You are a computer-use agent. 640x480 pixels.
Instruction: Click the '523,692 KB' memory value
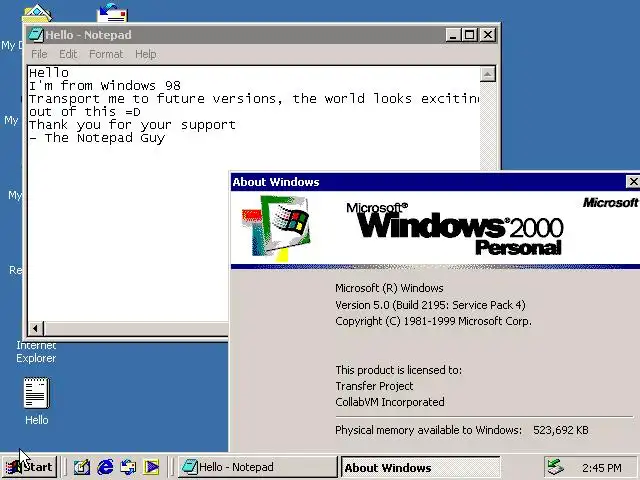tap(561, 430)
